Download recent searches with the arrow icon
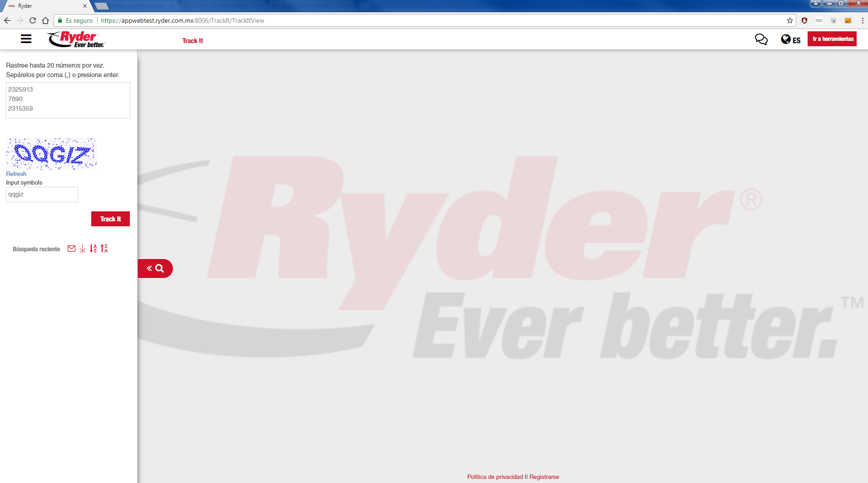 tap(82, 249)
